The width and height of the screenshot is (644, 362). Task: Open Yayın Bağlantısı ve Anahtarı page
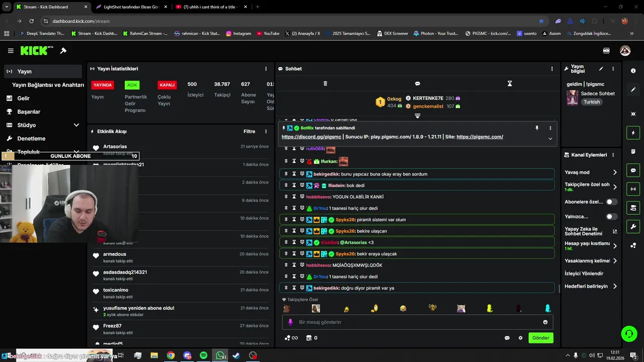coord(48,85)
